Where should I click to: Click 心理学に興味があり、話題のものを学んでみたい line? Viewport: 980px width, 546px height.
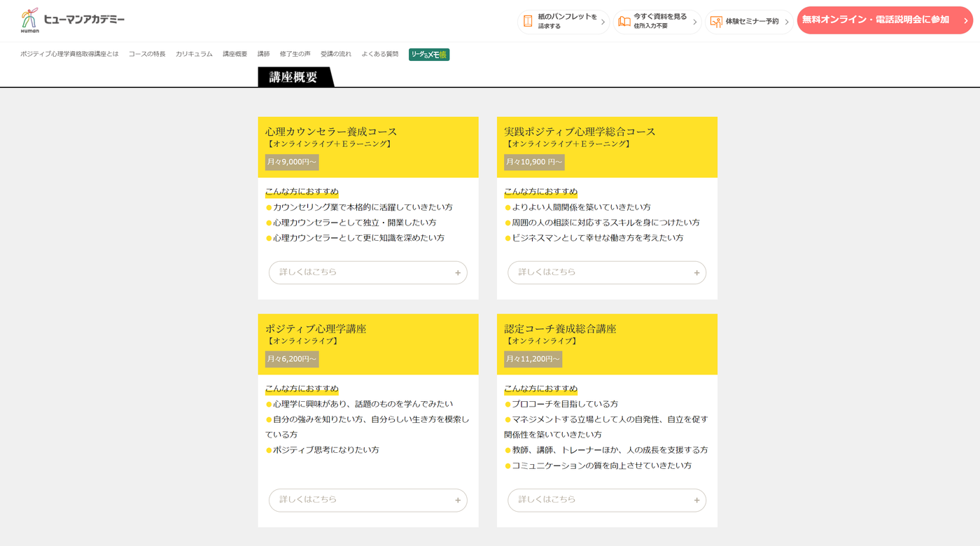pos(359,404)
